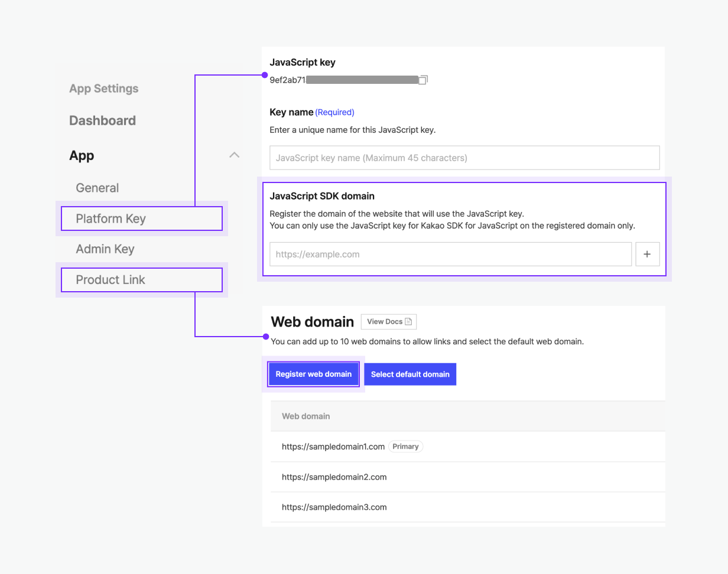This screenshot has width=728, height=574.
Task: Click the (Required) link next to Key name
Action: point(334,112)
